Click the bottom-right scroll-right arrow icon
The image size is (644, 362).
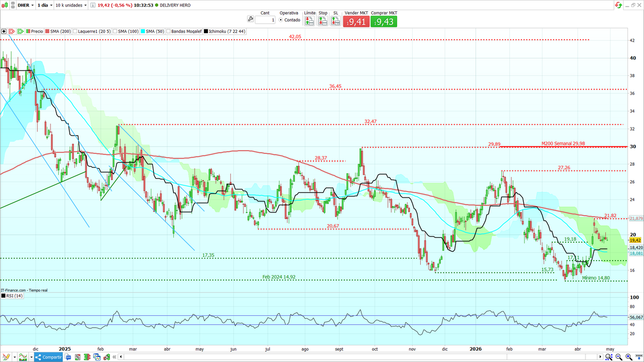(600, 357)
